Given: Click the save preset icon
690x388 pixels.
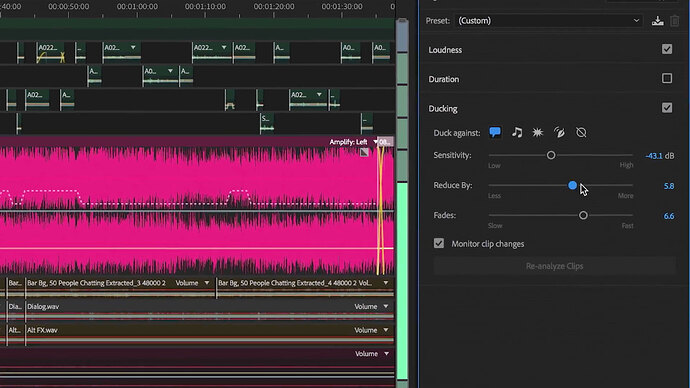Looking at the screenshot, I should click(657, 21).
